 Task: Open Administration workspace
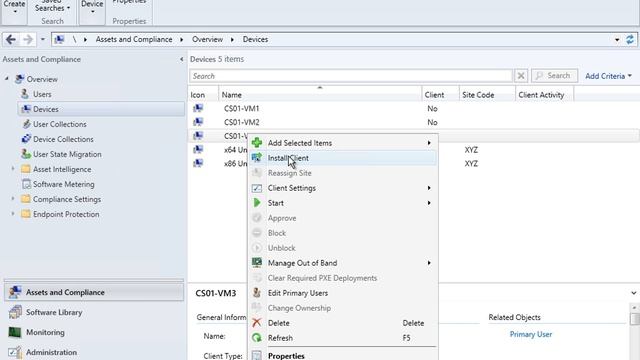[94, 352]
